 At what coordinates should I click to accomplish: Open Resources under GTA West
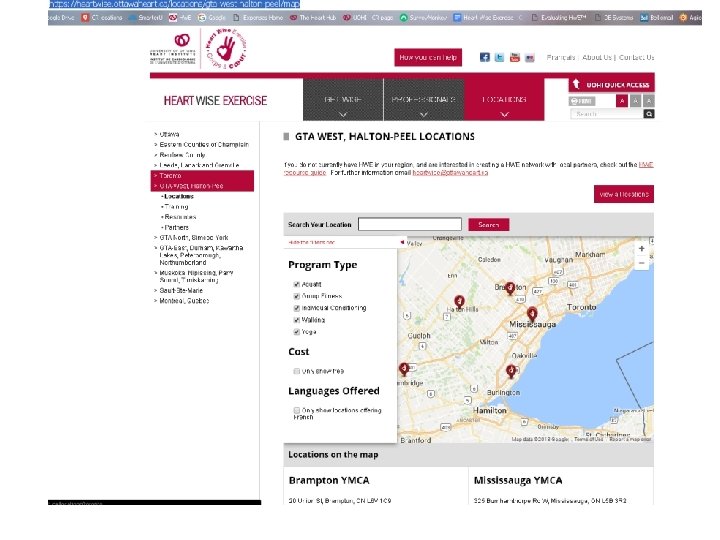180,217
